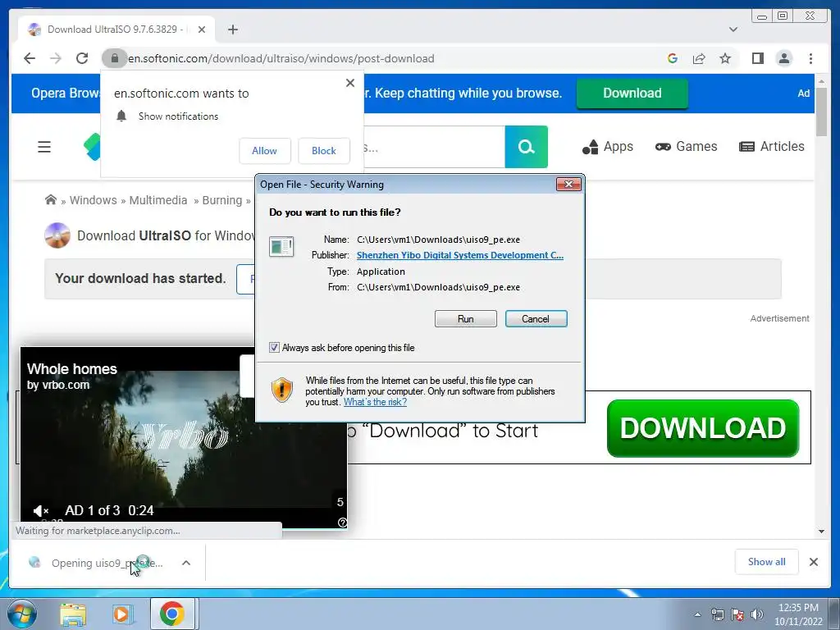Open the tab search chevron
Viewport: 840px width, 630px height.
click(733, 30)
